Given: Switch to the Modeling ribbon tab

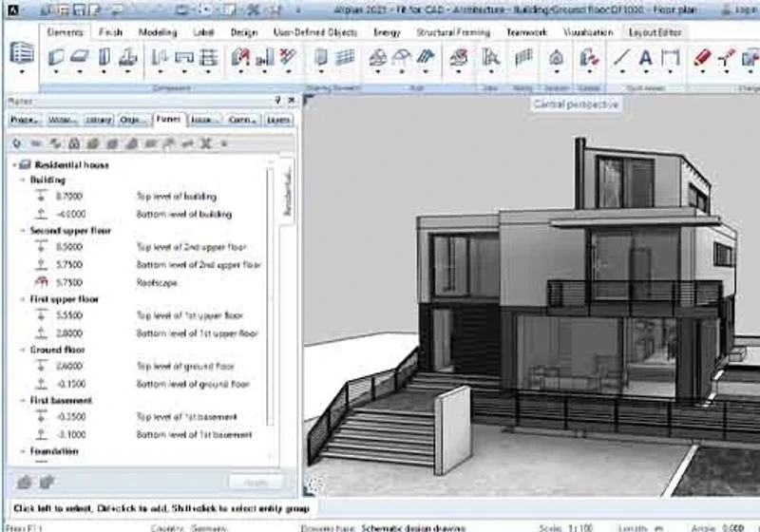Looking at the screenshot, I should pos(158,32).
